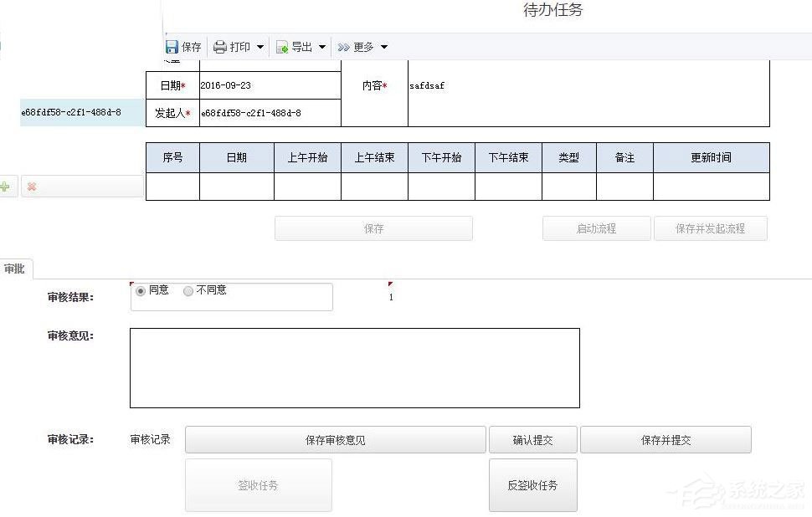
Task: Click the 保存并提交 button
Action: tap(666, 440)
